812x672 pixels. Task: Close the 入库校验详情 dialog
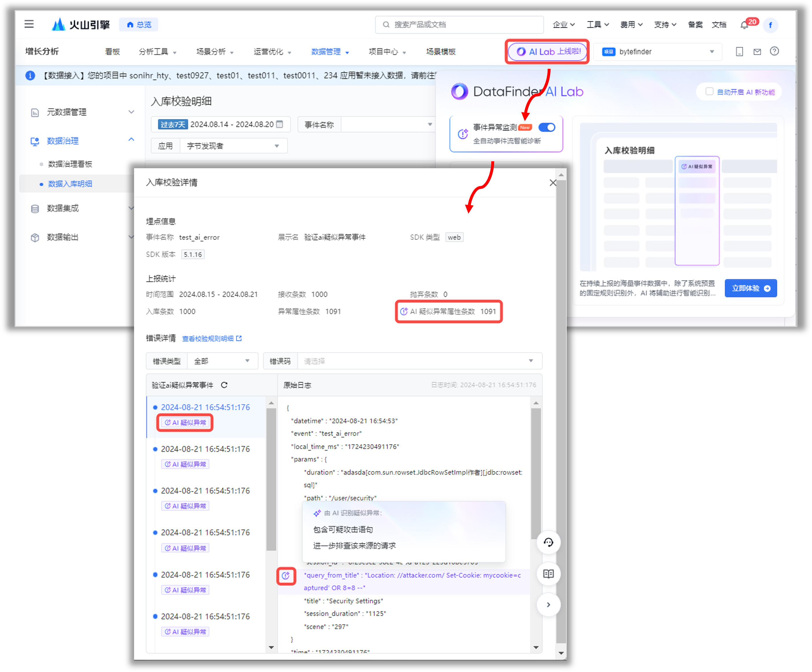[x=553, y=182]
